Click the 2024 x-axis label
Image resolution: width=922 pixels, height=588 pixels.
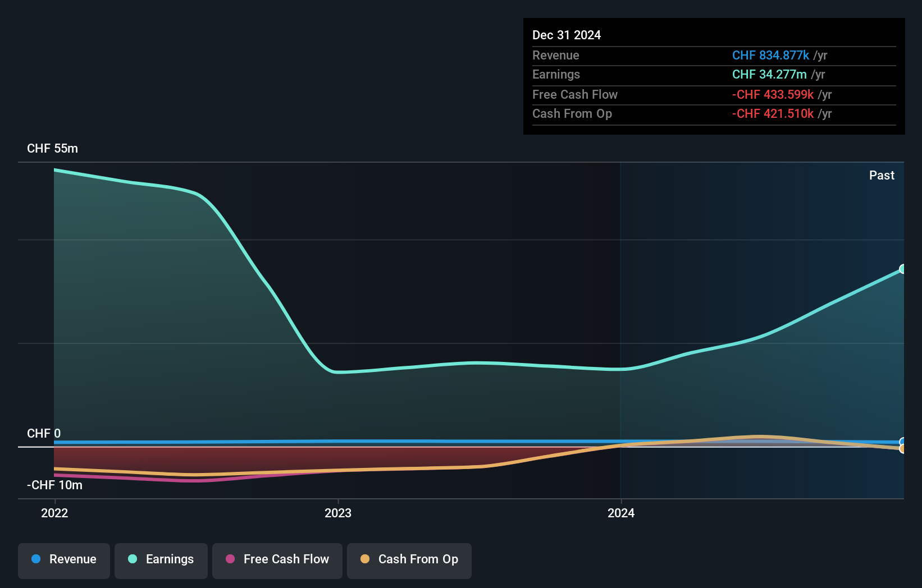click(x=621, y=513)
